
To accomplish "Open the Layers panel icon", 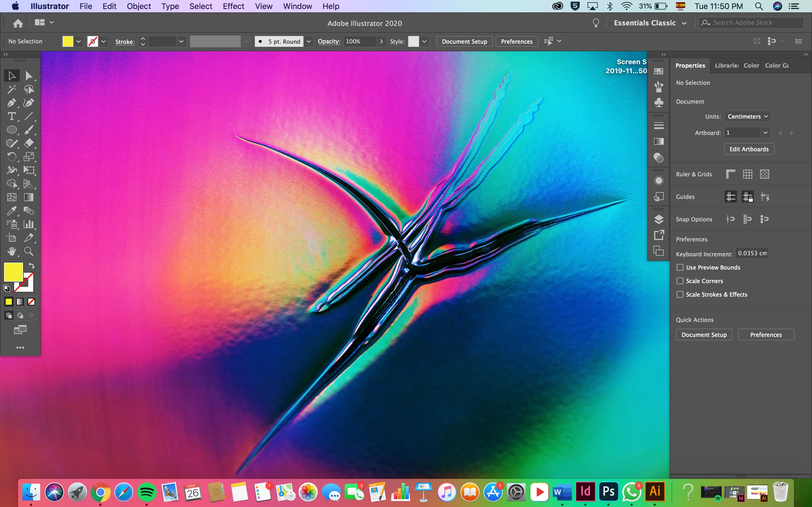I will 659,219.
